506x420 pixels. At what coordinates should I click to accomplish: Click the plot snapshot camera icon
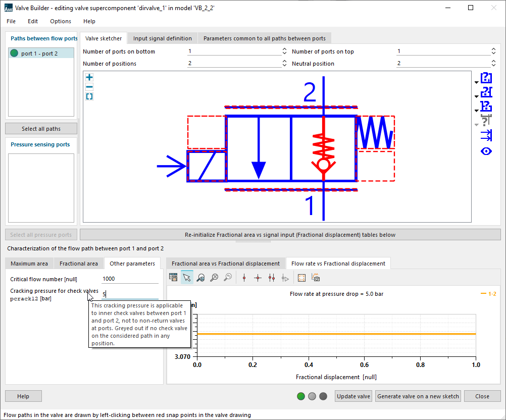[x=316, y=277]
